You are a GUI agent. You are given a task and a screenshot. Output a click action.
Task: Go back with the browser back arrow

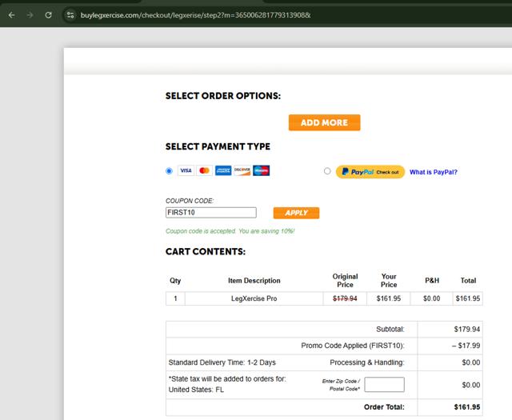pos(11,15)
